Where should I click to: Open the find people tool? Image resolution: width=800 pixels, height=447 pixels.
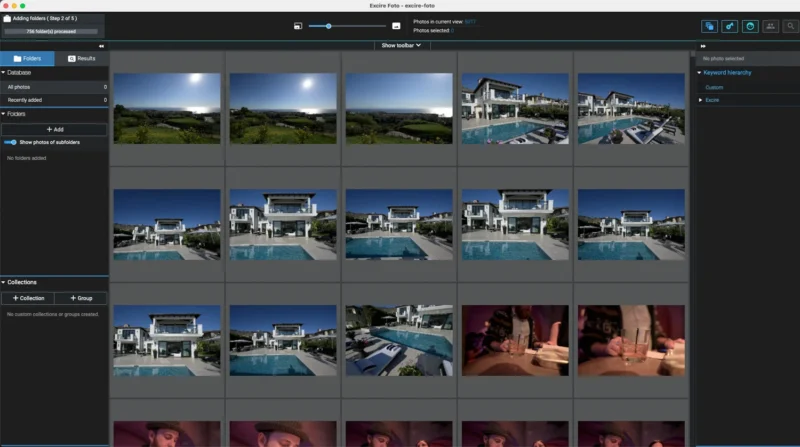[770, 26]
